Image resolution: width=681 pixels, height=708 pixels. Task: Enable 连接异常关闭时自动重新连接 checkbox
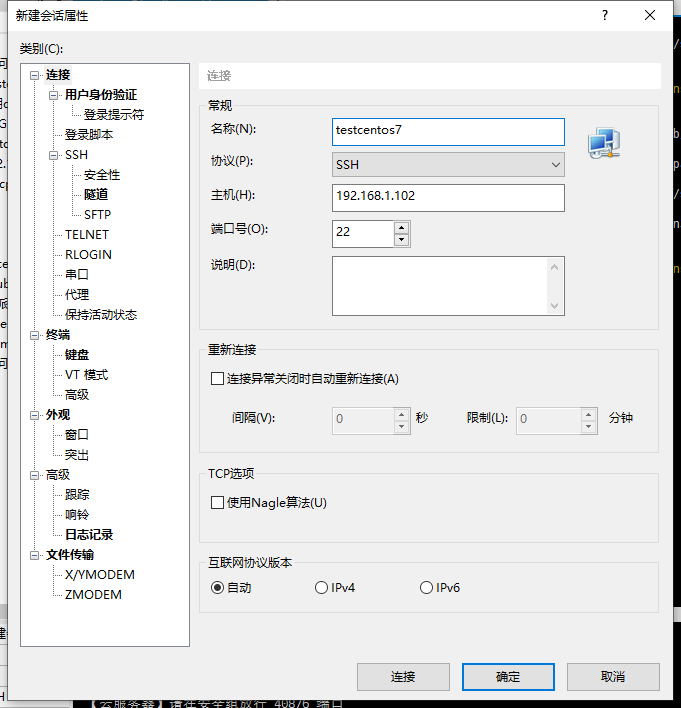point(217,378)
